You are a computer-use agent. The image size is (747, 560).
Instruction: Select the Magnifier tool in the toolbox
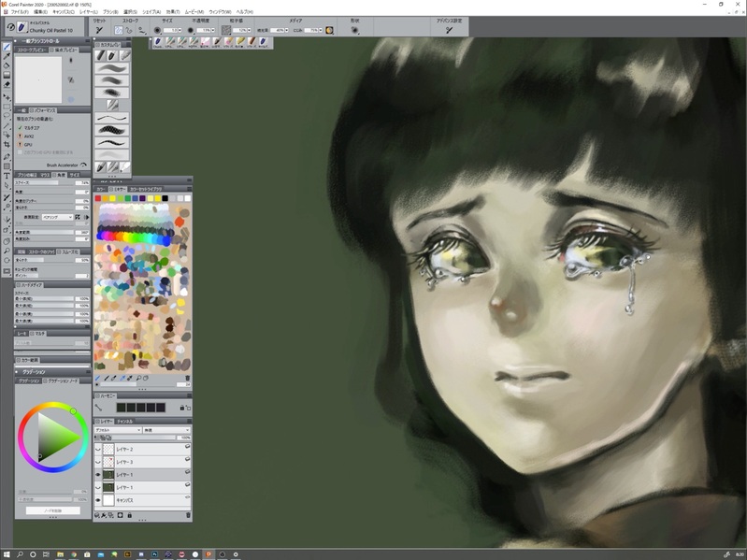tap(7, 251)
